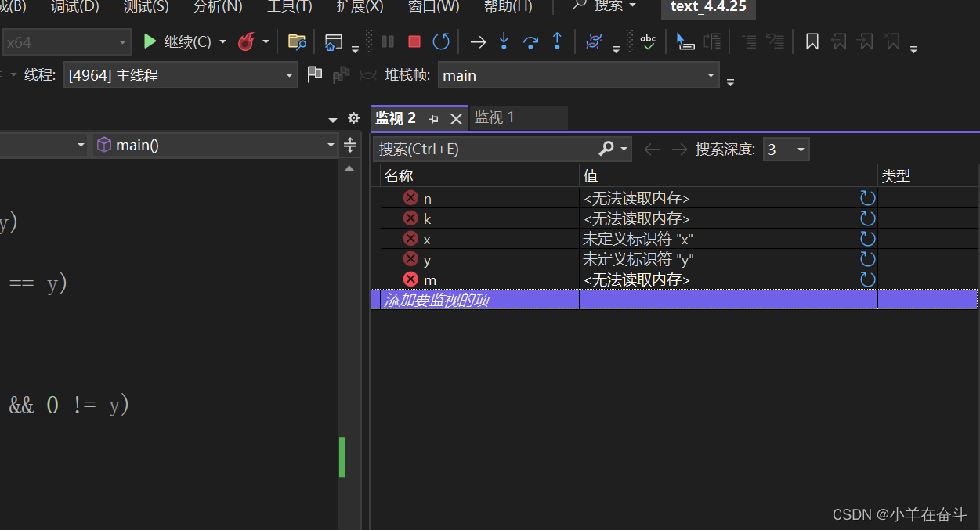Refresh the value of variable y

point(867,259)
